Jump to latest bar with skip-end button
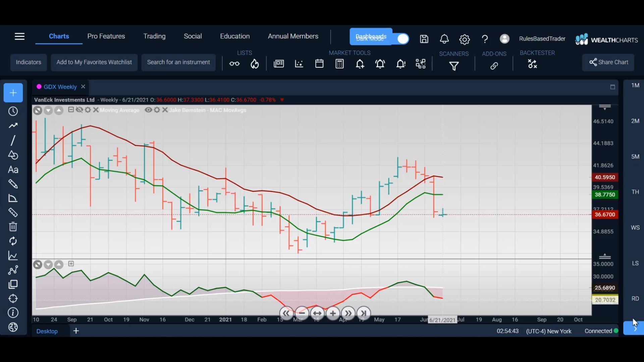The height and width of the screenshot is (362, 644). coord(364,313)
